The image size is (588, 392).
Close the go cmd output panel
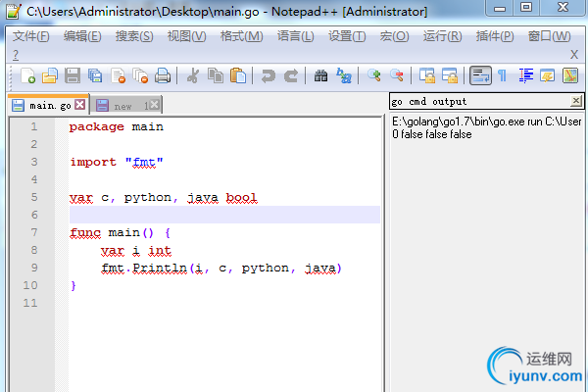click(x=575, y=101)
